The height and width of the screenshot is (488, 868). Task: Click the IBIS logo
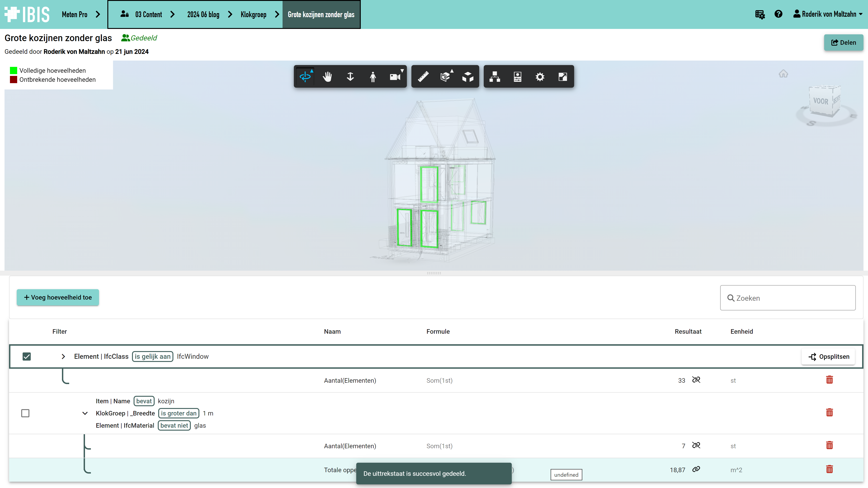point(27,14)
